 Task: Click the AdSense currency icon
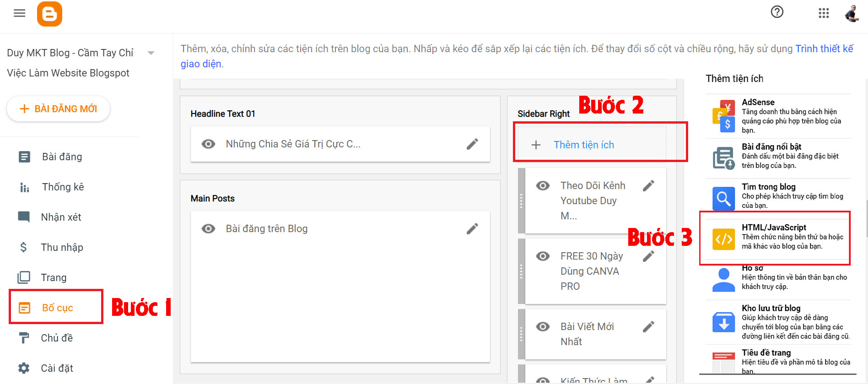tap(724, 116)
